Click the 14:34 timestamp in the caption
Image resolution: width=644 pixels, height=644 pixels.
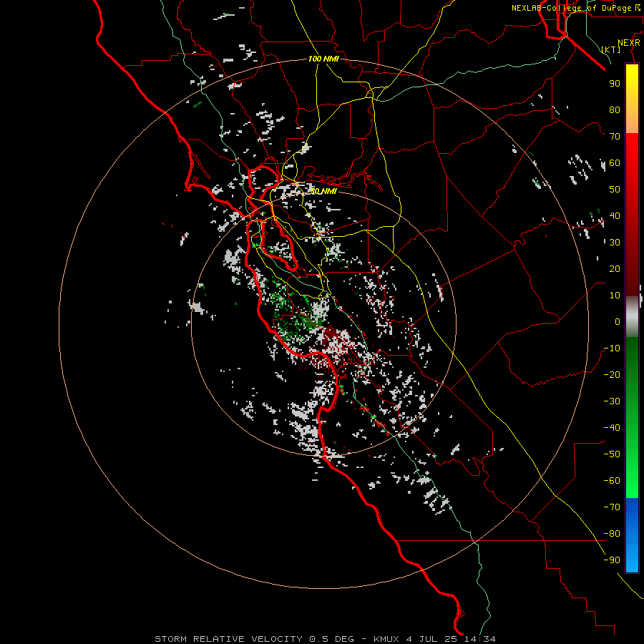click(479, 639)
